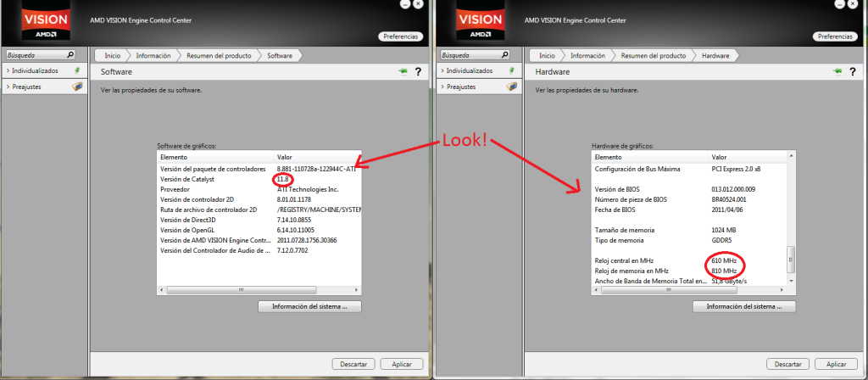The image size is (868, 380).
Task: Select Información breadcrumb in left window
Action: click(153, 55)
